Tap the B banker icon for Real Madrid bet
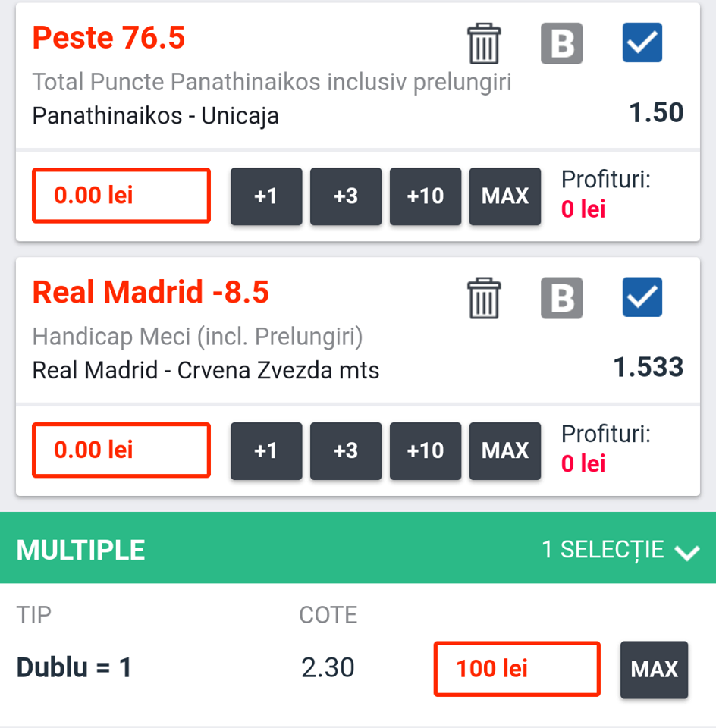The height and width of the screenshot is (728, 716). click(x=561, y=297)
